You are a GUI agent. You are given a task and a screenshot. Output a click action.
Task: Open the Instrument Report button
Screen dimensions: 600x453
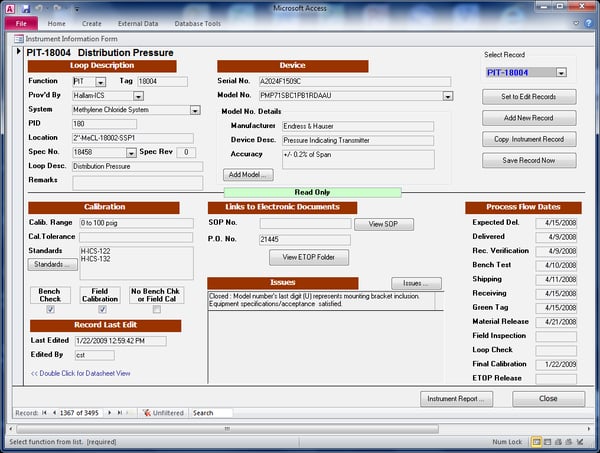(456, 399)
